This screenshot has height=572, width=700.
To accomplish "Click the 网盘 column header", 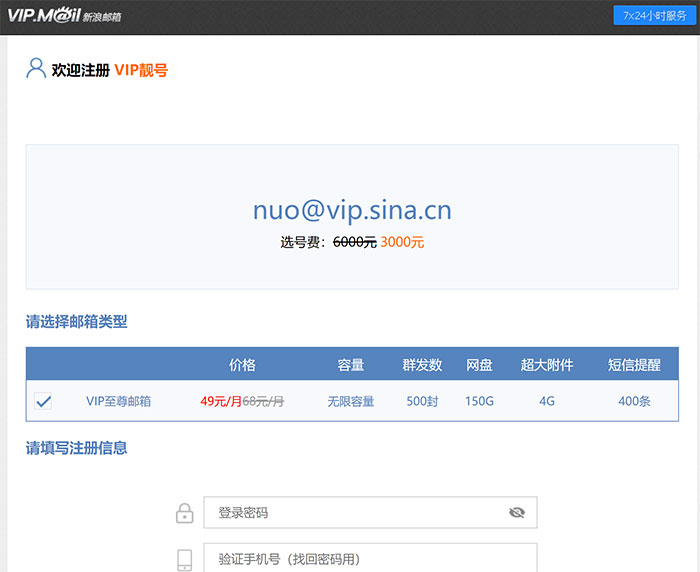I will click(x=479, y=365).
